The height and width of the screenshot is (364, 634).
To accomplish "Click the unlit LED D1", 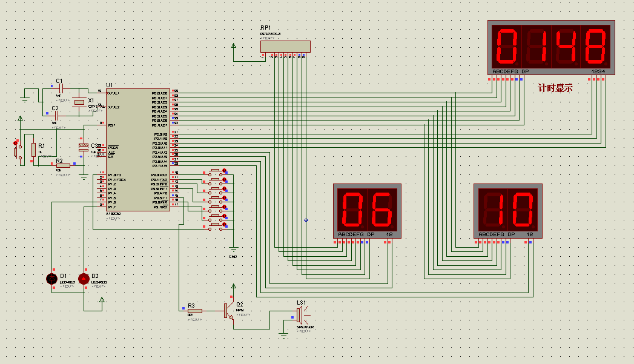I will click(53, 279).
